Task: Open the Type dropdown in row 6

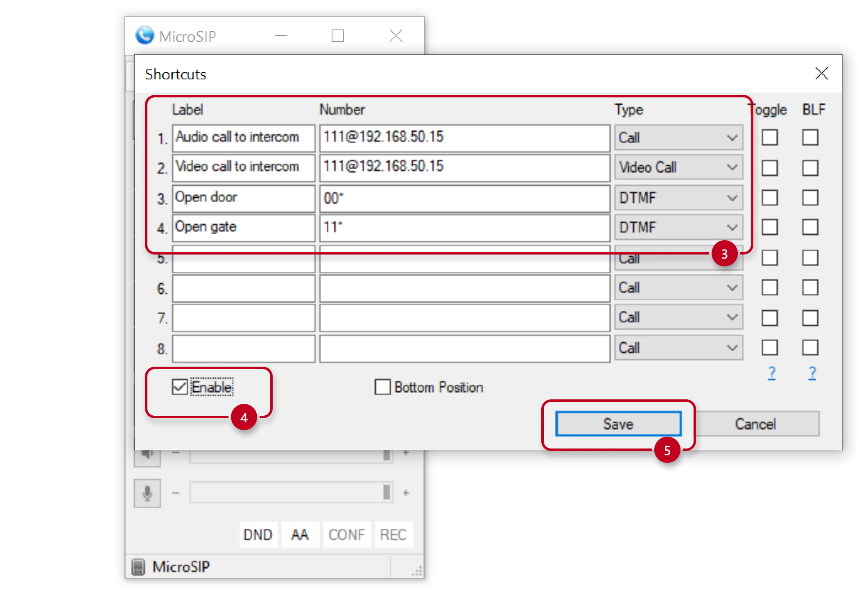Action: (x=678, y=288)
